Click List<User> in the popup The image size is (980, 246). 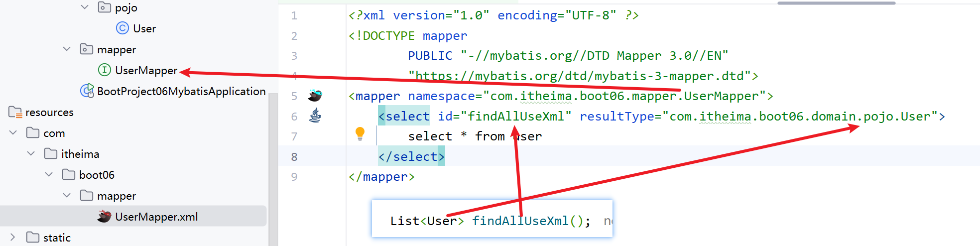pyautogui.click(x=427, y=221)
